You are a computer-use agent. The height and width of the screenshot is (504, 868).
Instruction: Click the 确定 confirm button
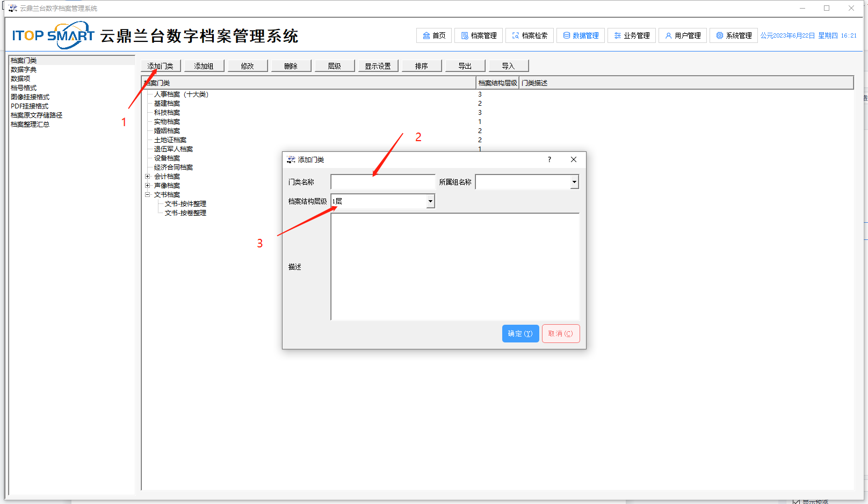pos(520,333)
